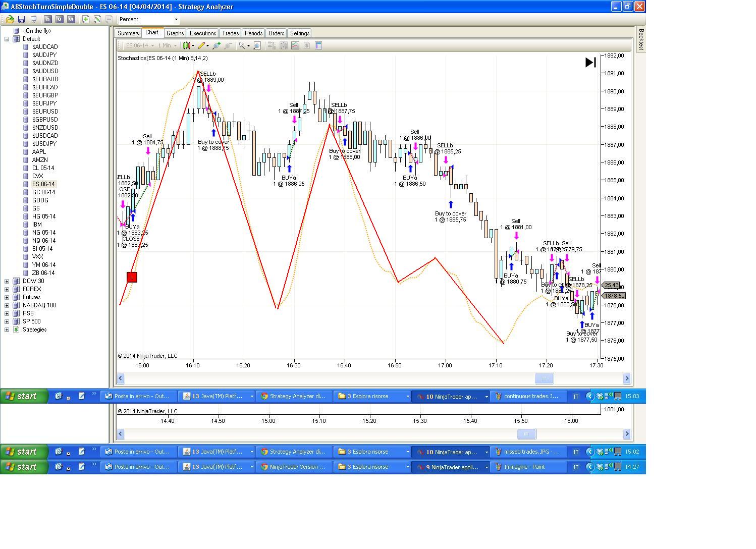756x549 pixels.
Task: Open the ES 06-14 instrument dropdown
Action: (x=140, y=45)
